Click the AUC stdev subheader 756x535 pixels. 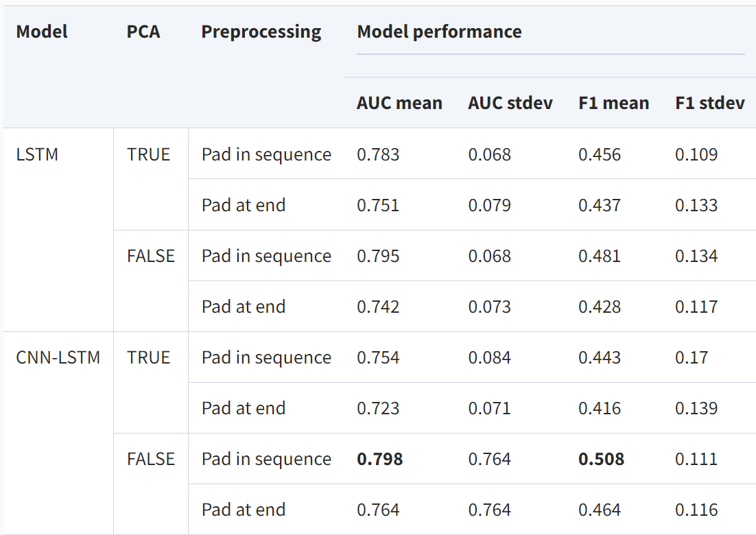510,103
